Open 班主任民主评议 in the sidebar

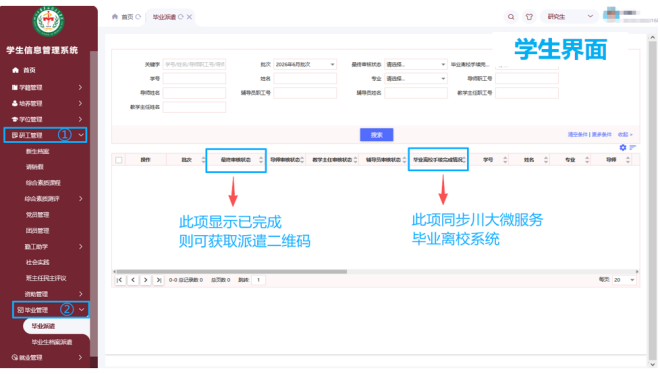pyautogui.click(x=46, y=279)
